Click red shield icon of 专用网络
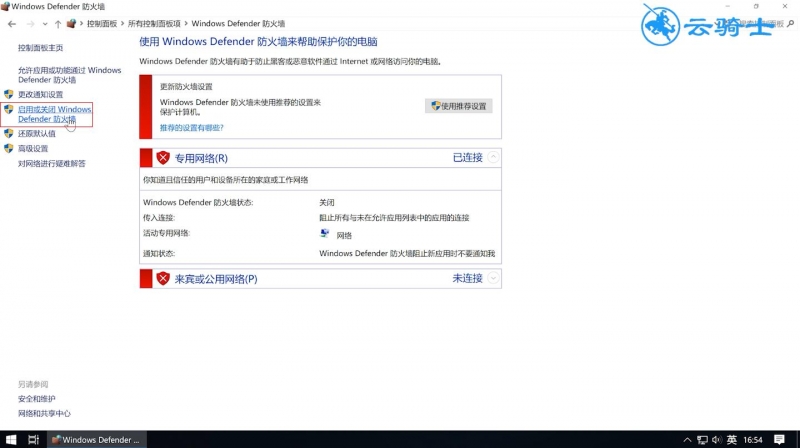The image size is (800, 448). (163, 158)
